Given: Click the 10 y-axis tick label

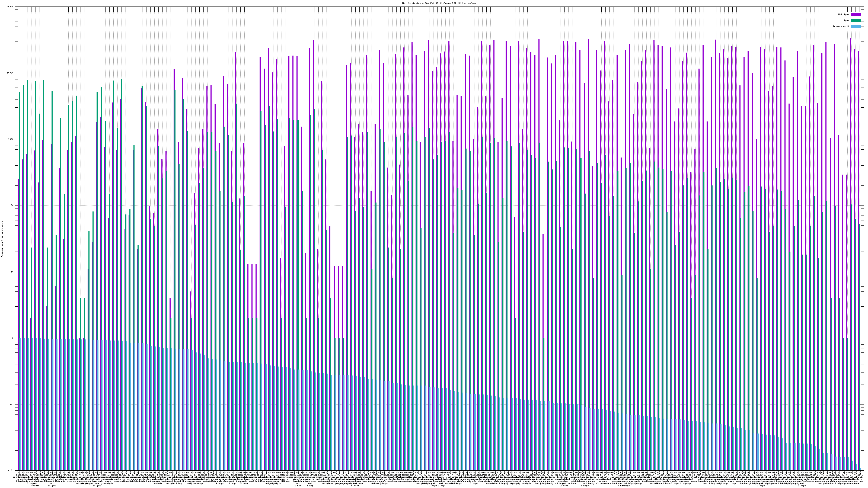Looking at the screenshot, I should click(x=12, y=272).
